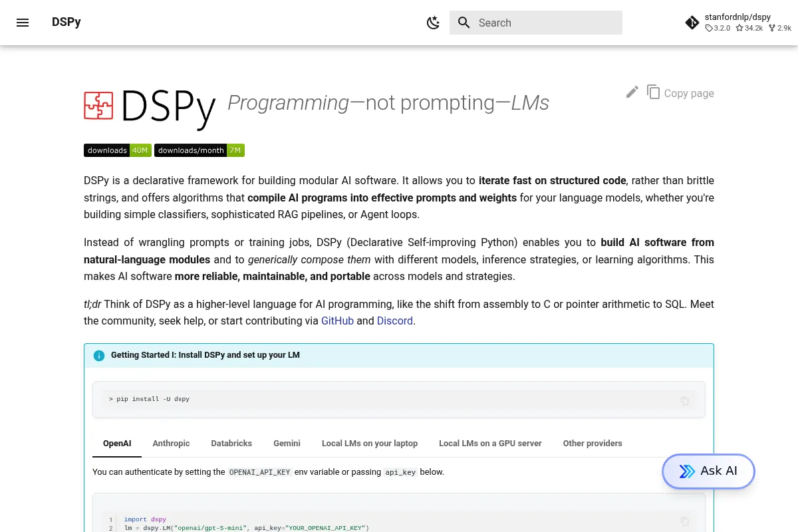Click the search magnifier icon
The height and width of the screenshot is (532, 798).
pos(464,23)
